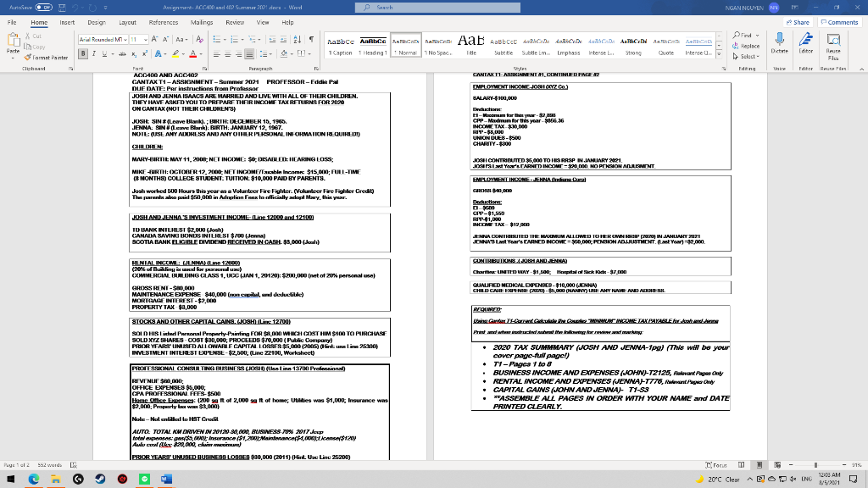The width and height of the screenshot is (868, 488).
Task: Switch to the Layout tab
Action: [127, 22]
